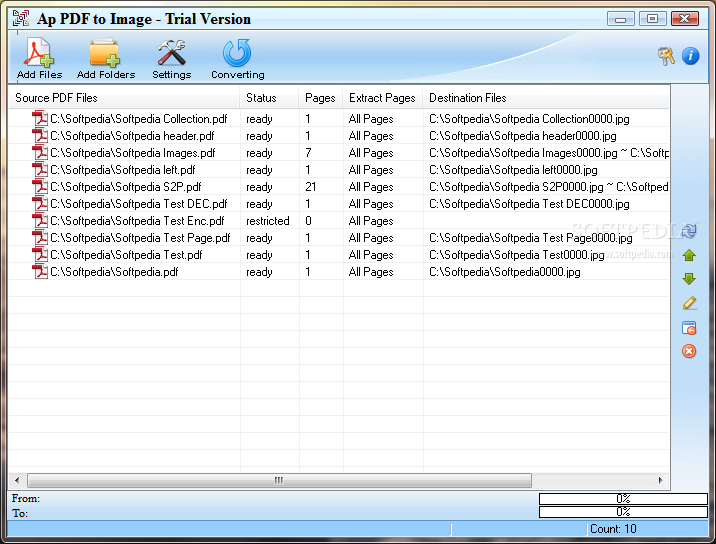
Task: Sort by Status column header
Action: point(269,98)
